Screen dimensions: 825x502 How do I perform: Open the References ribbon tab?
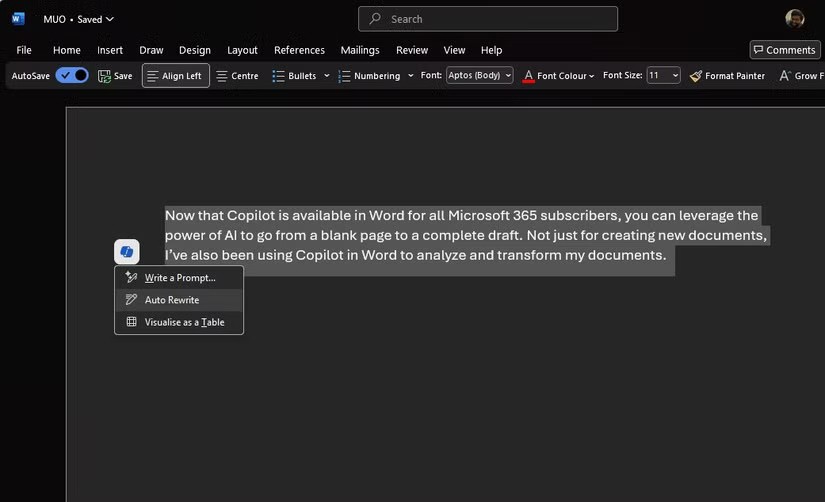point(299,50)
